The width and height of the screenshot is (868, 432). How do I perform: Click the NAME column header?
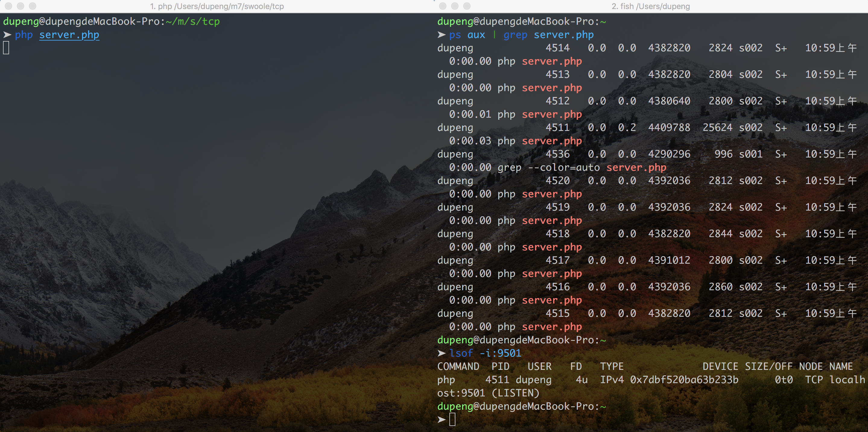(x=841, y=367)
